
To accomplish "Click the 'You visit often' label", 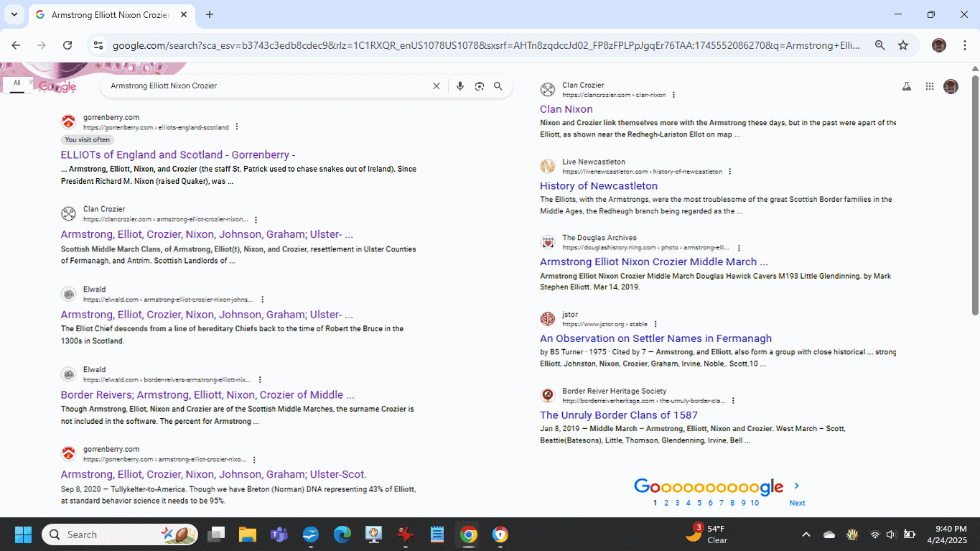I will pos(88,140).
